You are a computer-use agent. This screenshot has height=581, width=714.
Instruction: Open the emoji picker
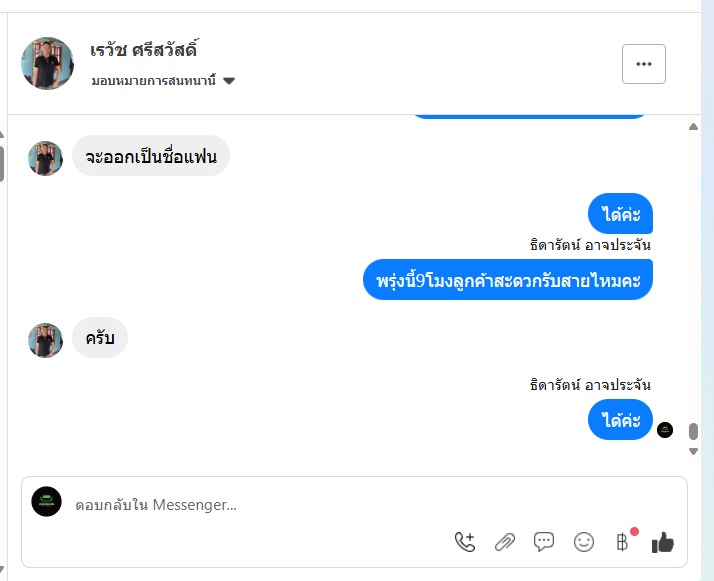[584, 542]
